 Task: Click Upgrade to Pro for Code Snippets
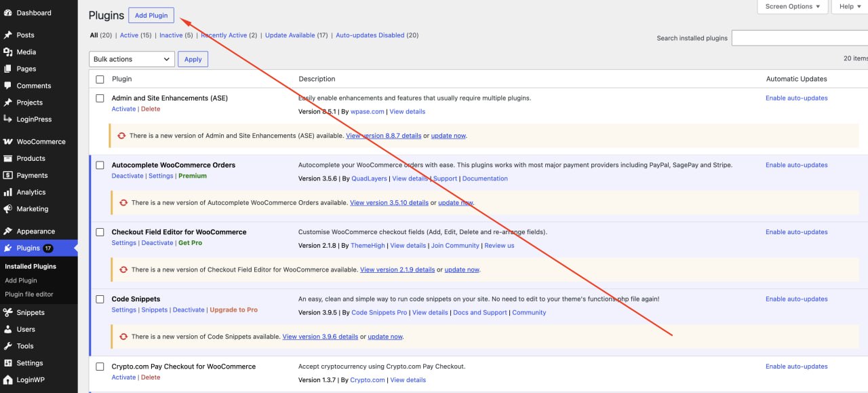point(234,310)
